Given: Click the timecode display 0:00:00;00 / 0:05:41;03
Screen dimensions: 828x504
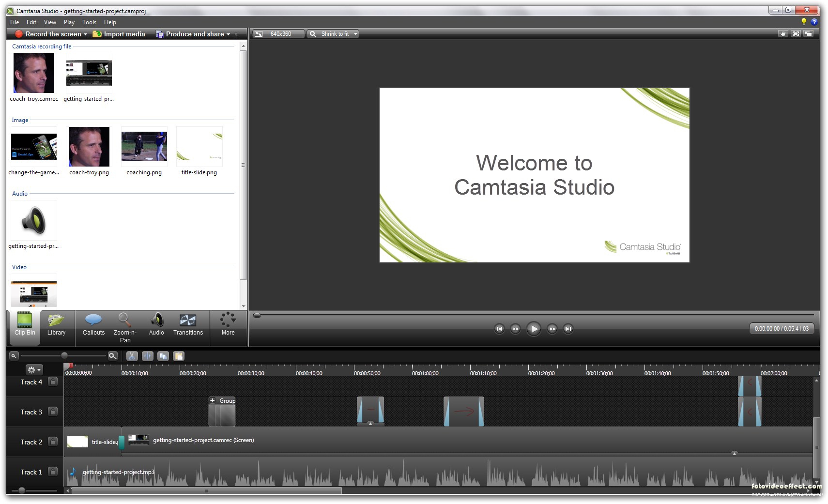Looking at the screenshot, I should (782, 329).
